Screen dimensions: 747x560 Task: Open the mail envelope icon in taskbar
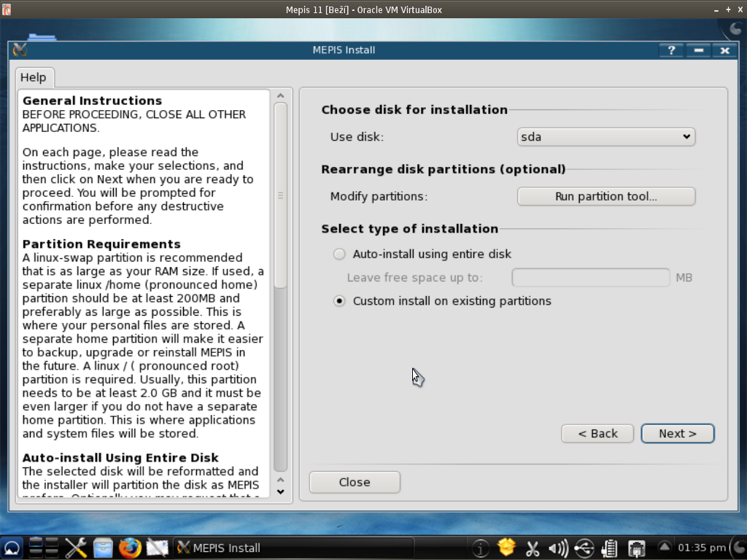[x=157, y=548]
